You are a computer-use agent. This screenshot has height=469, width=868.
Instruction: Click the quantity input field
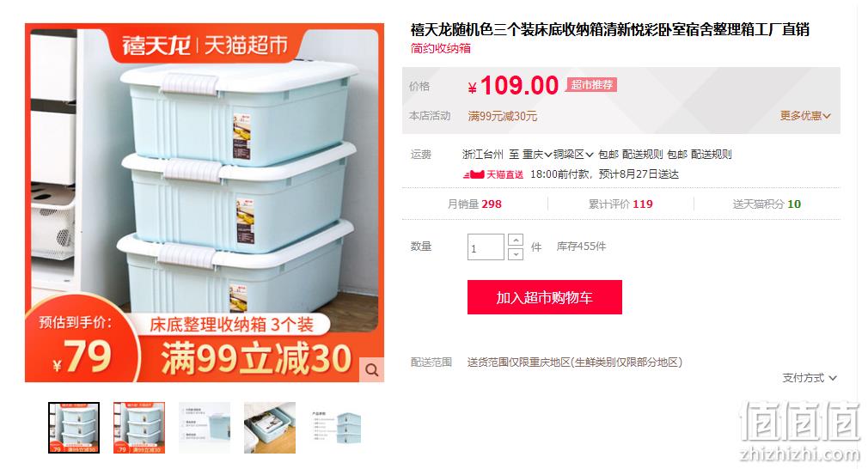coord(486,247)
